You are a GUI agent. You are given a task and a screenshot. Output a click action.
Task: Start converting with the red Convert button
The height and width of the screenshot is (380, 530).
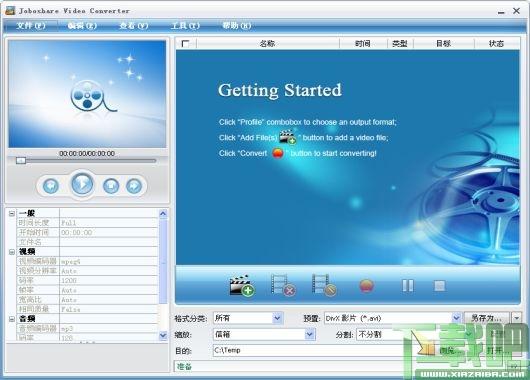366,286
